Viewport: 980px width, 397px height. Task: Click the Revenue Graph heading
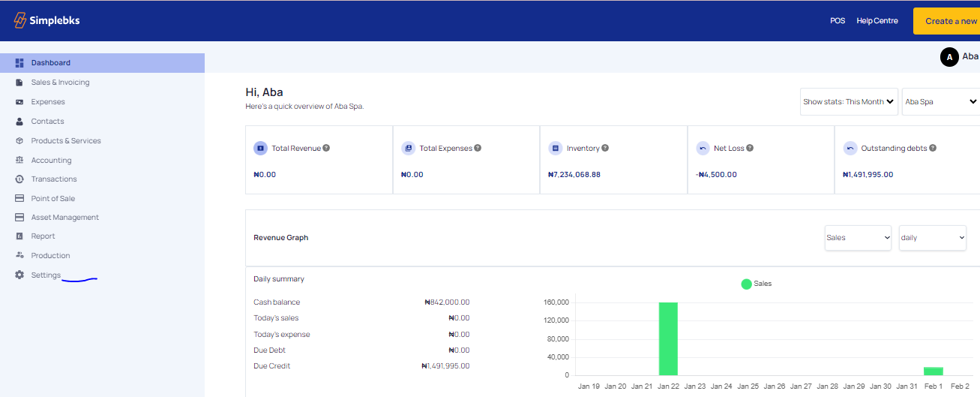281,238
